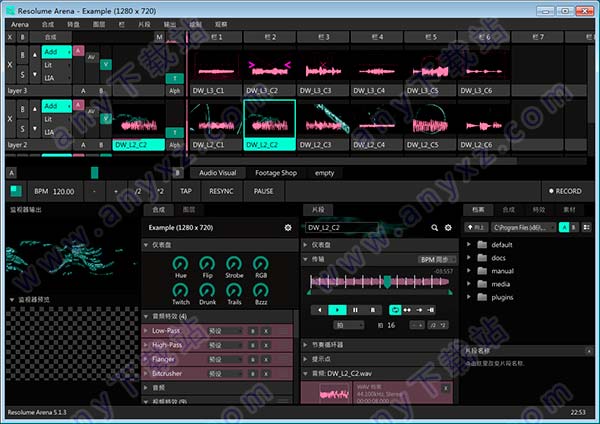The image size is (600, 424).
Task: Clear layer 3 with X button
Action: point(10,65)
